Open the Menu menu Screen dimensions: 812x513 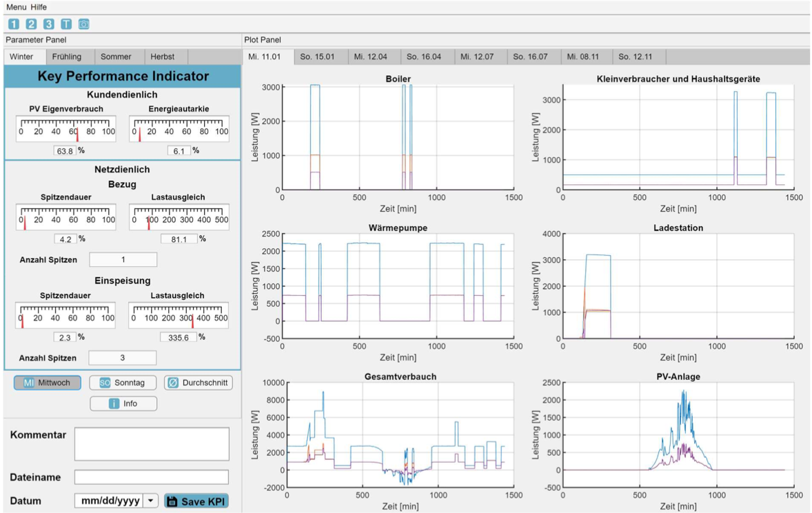coord(17,6)
